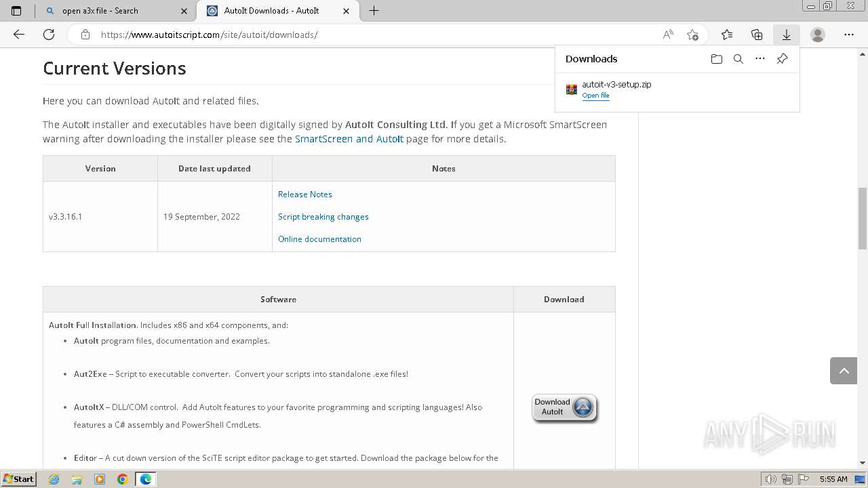Enable Read aloud for this page
Image resolution: width=868 pixels, height=488 pixels.
(x=668, y=35)
